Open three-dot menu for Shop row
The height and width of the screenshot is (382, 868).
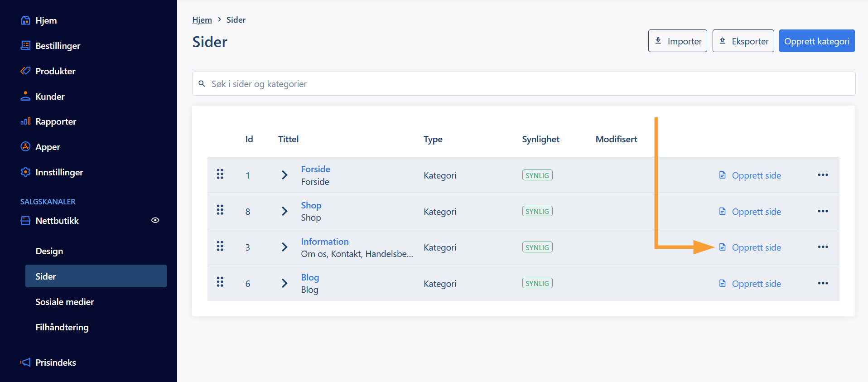(x=823, y=211)
